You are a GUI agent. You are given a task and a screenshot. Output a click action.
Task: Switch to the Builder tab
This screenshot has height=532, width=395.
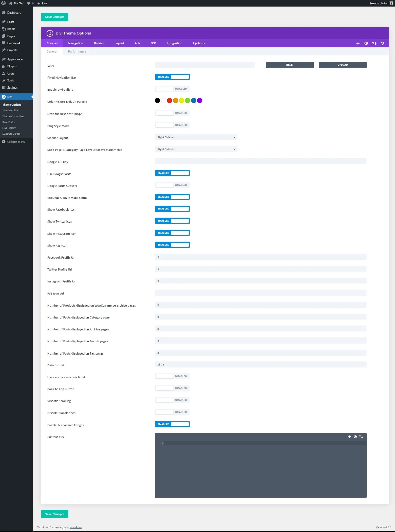point(99,43)
